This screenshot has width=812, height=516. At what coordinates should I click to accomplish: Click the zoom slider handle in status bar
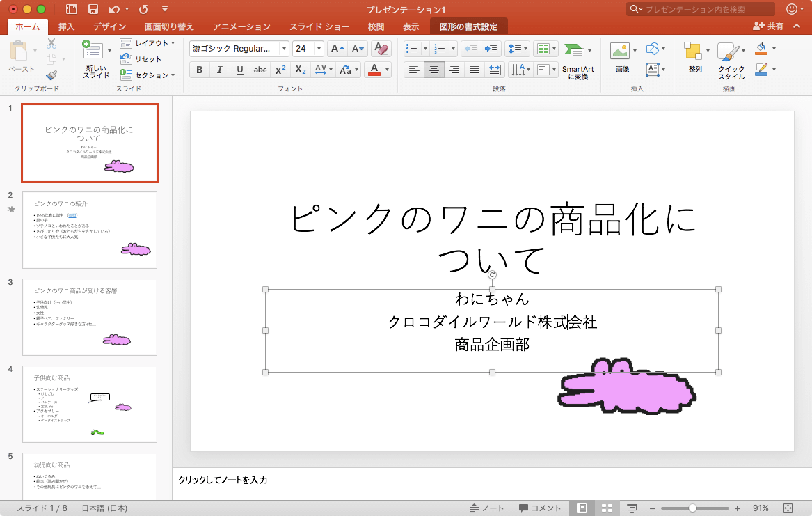click(x=692, y=508)
